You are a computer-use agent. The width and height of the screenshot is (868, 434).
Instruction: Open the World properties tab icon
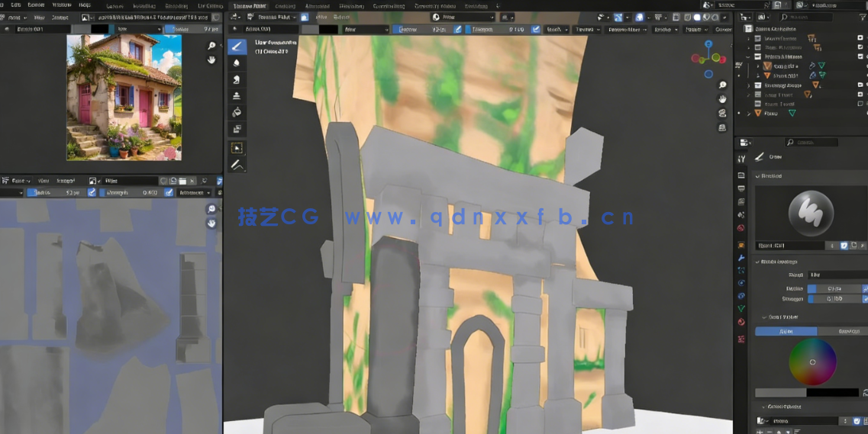[x=741, y=228]
